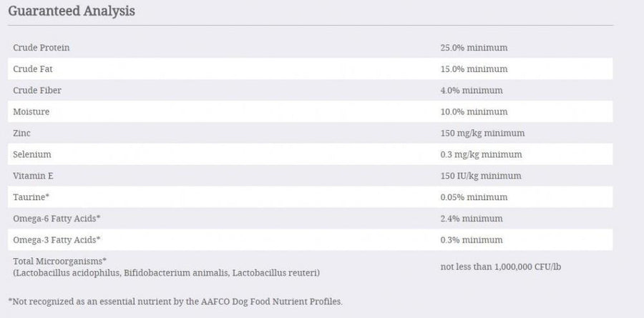Click the Omega-3 Fatty Acids* label
644x318 pixels.
pos(57,240)
